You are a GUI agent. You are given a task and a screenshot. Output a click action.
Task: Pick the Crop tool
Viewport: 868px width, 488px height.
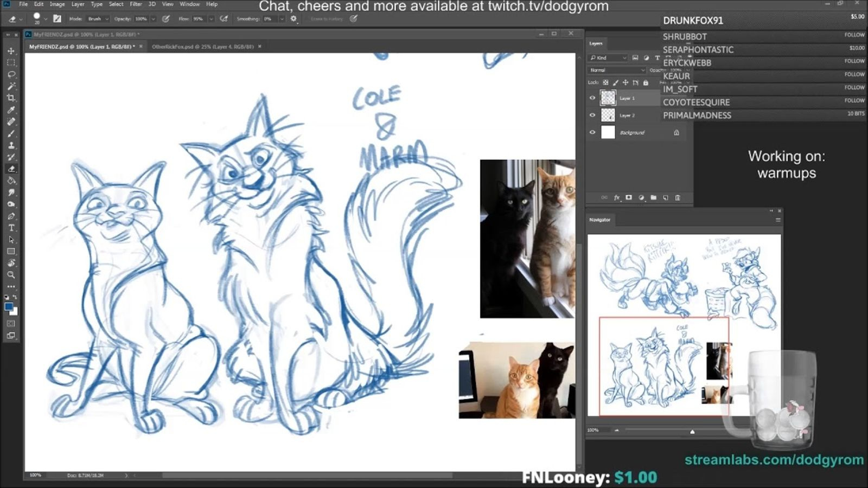tap(11, 98)
